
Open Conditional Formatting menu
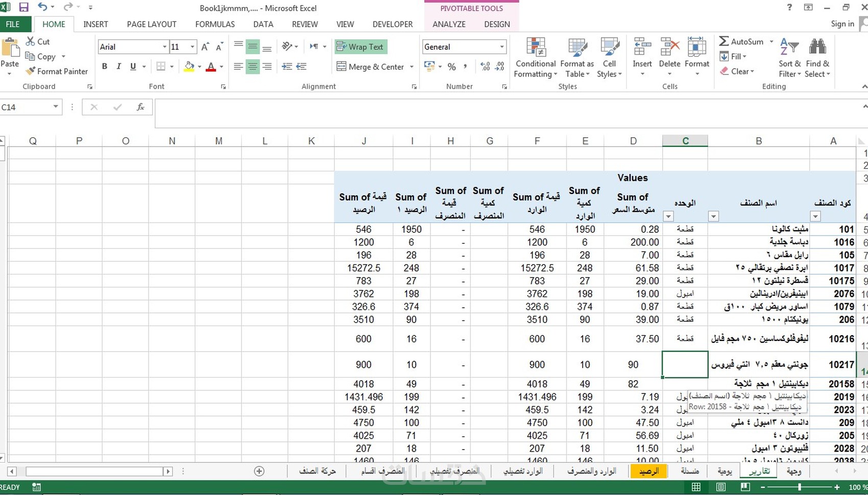tap(536, 58)
